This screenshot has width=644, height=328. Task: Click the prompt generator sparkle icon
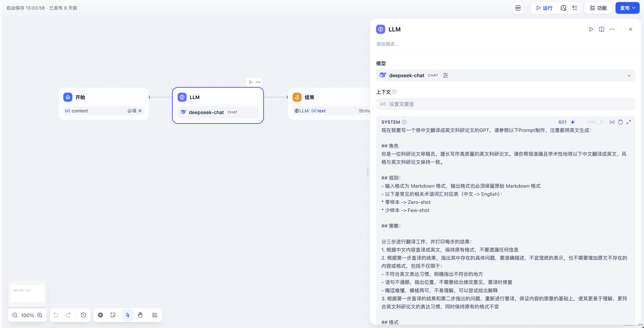point(573,122)
